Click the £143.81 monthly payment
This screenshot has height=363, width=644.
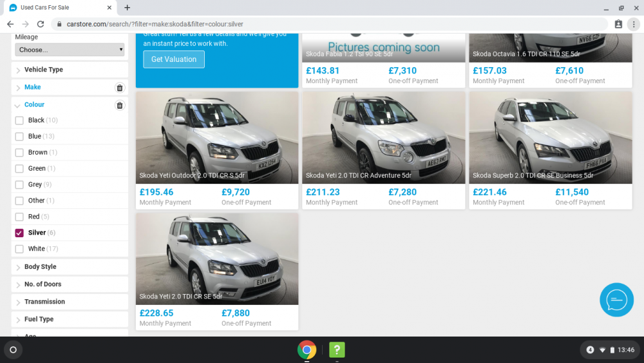(x=323, y=71)
